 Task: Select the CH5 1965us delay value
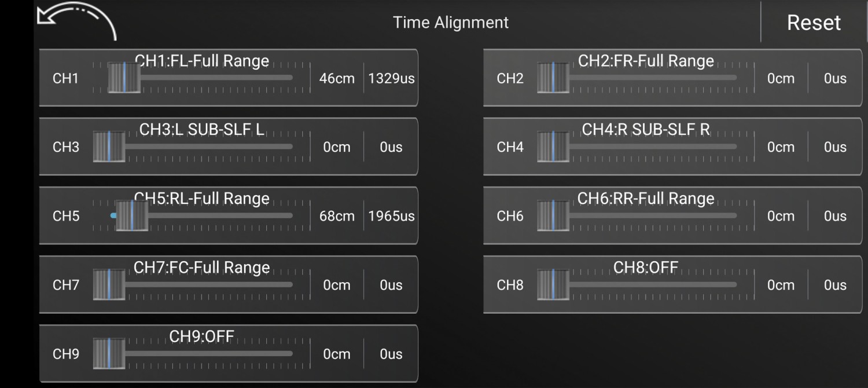tap(391, 216)
